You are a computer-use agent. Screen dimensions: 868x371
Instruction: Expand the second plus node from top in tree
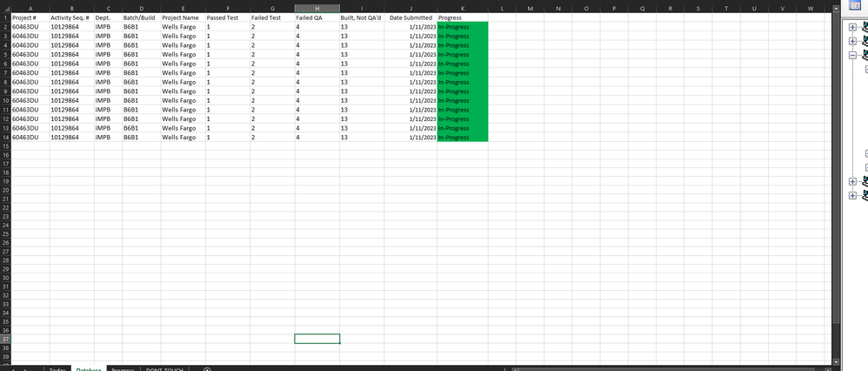coord(852,41)
